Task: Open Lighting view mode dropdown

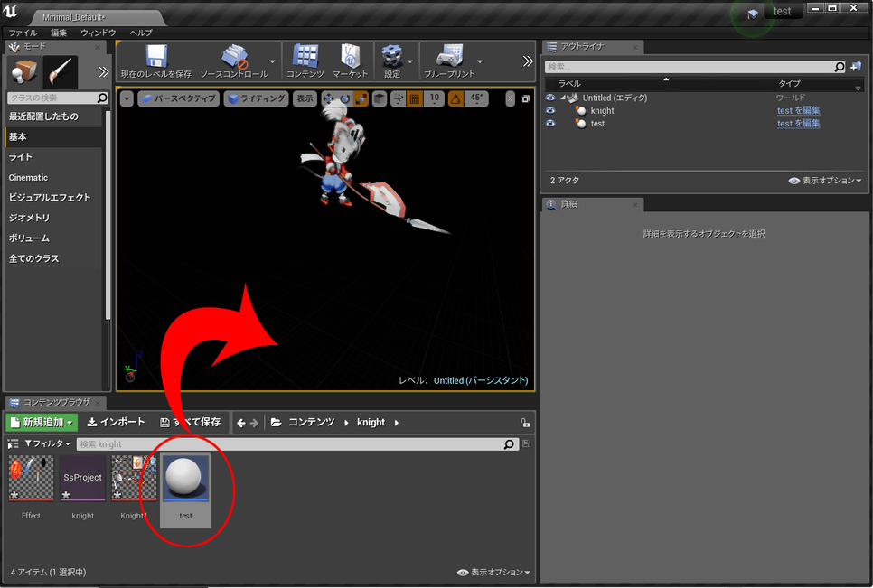Action: pos(257,98)
